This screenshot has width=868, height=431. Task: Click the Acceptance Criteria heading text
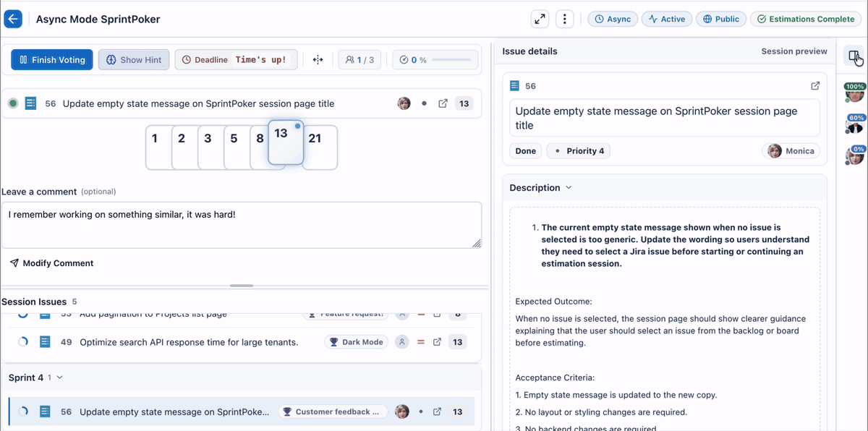[x=554, y=377]
